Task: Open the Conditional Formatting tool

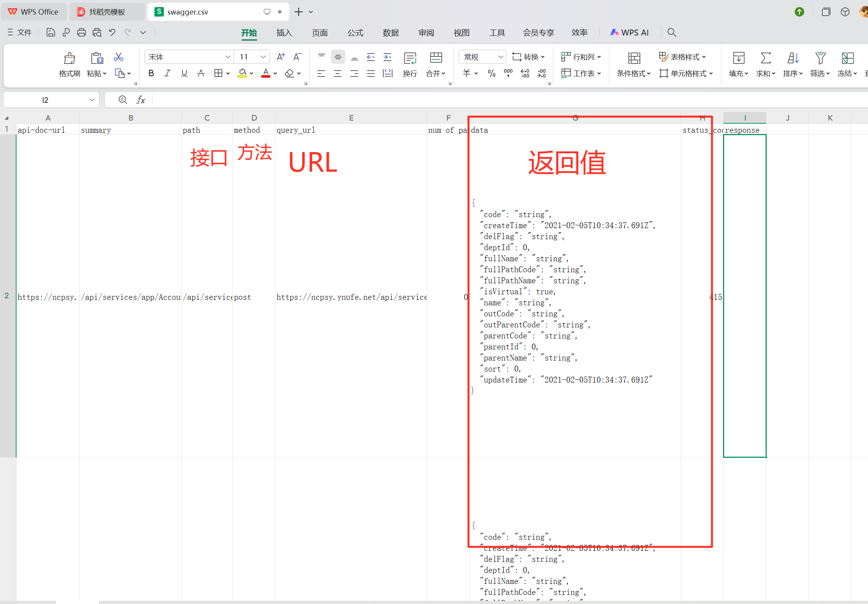Action: click(634, 59)
